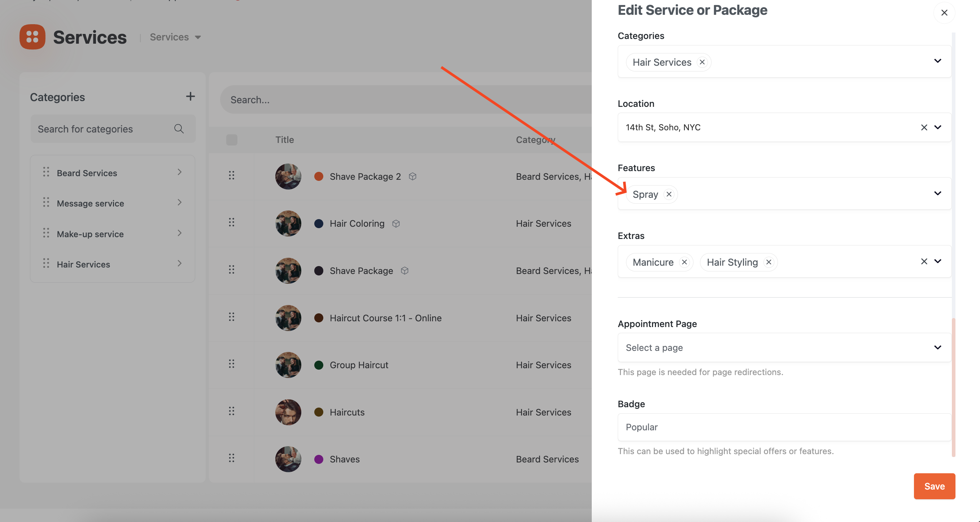Click the package icon beside Hair Coloring
The width and height of the screenshot is (980, 522).
396,223
